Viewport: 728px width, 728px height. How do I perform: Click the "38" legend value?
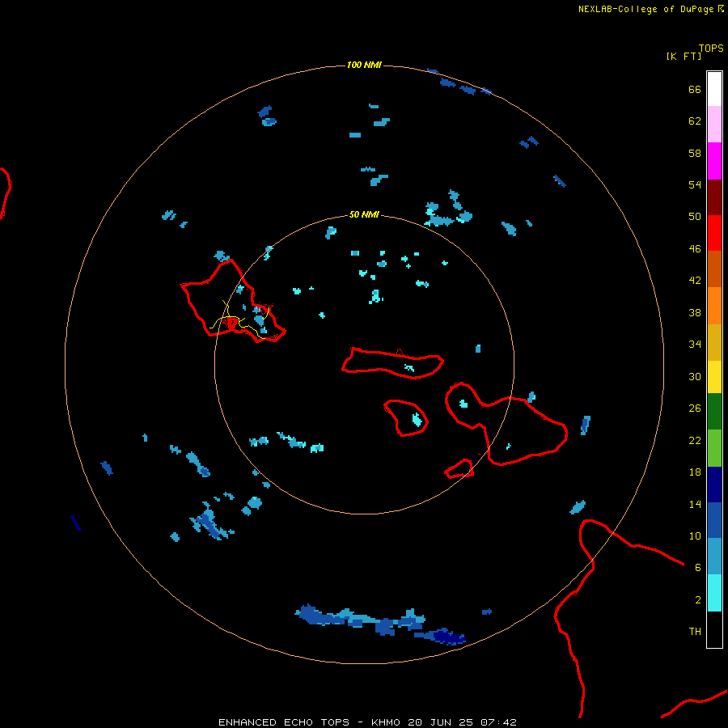[695, 312]
